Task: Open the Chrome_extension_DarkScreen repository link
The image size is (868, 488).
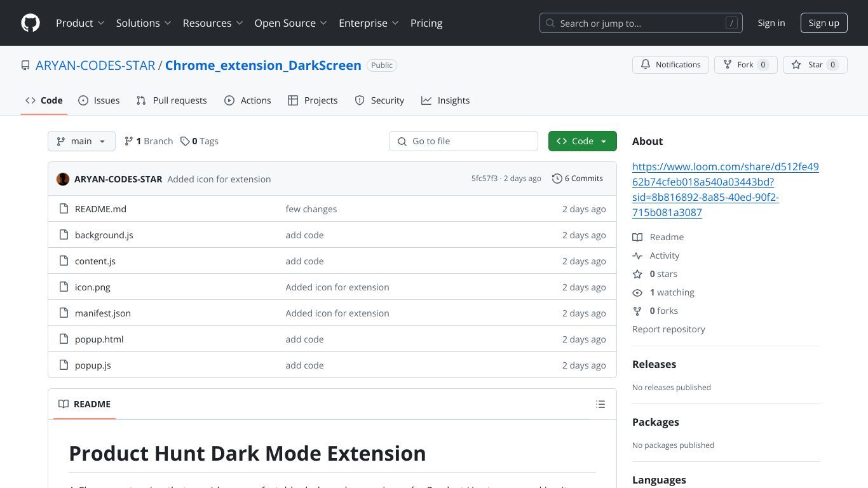Action: pos(263,65)
